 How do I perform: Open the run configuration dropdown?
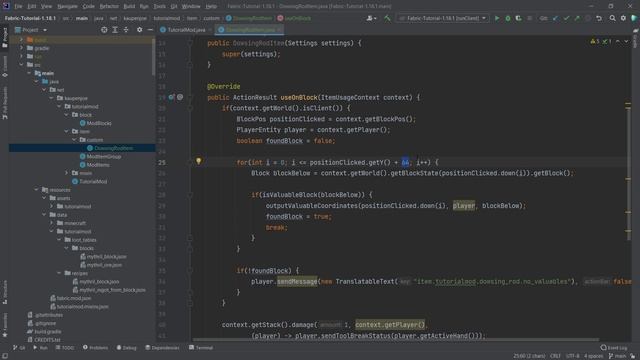(443, 18)
